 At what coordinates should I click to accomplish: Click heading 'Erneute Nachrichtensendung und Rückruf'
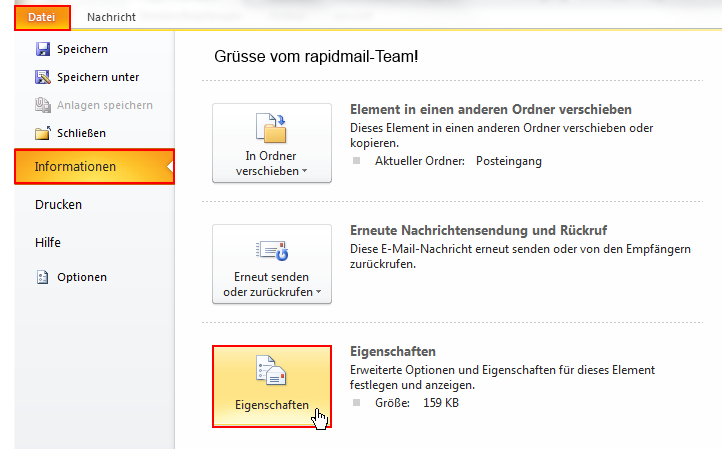click(478, 230)
